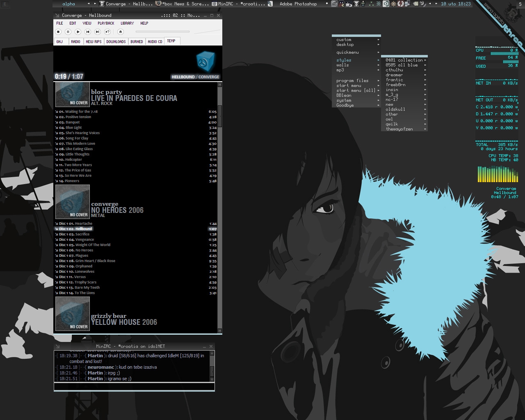This screenshot has height=420, width=525.
Task: Switch to the Downloads playlist tab
Action: tap(116, 41)
